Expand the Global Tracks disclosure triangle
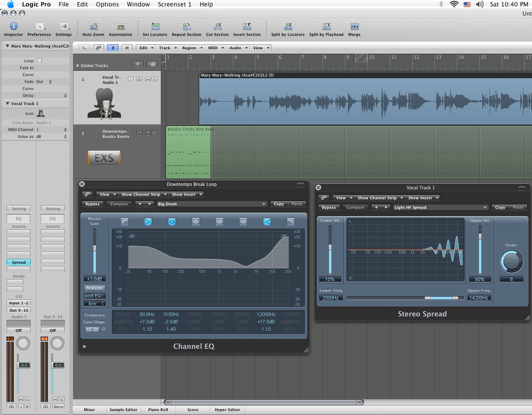The image size is (532, 415). tap(78, 66)
